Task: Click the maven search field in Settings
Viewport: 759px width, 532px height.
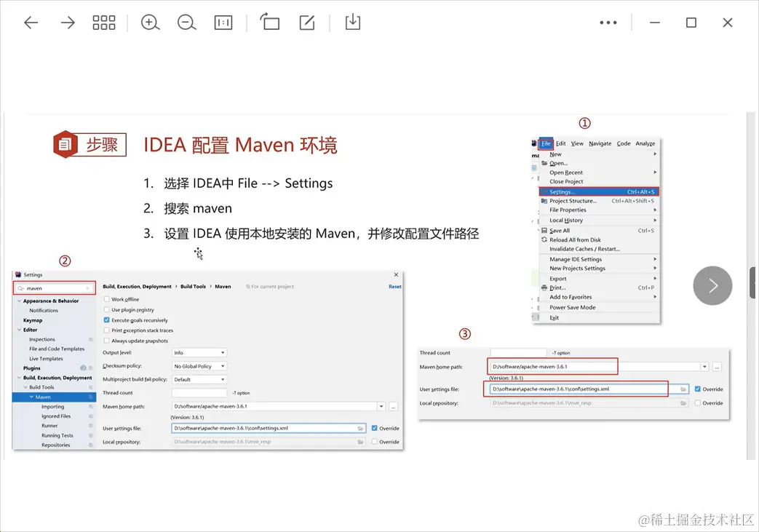Action: click(54, 288)
